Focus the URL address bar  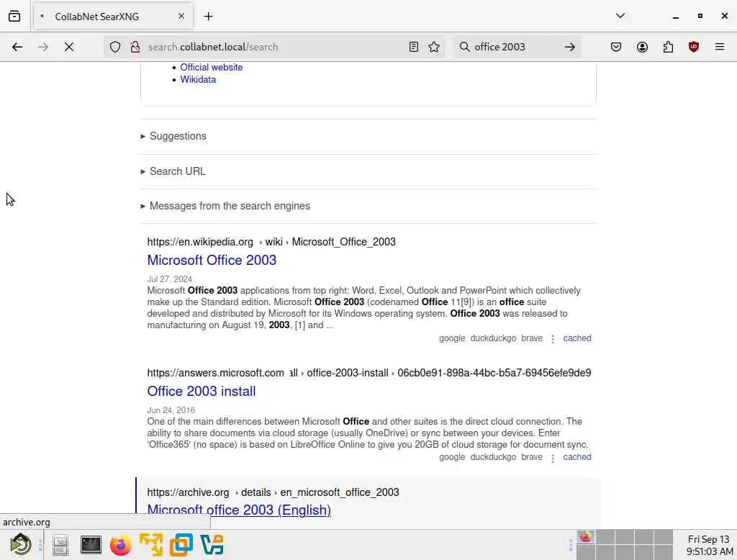pyautogui.click(x=274, y=47)
